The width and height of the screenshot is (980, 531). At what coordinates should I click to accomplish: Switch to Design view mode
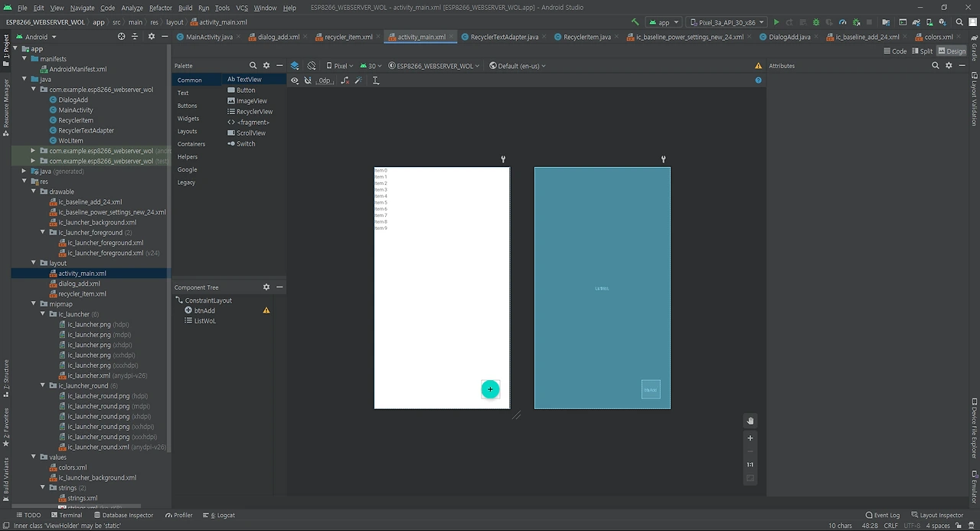coord(952,51)
